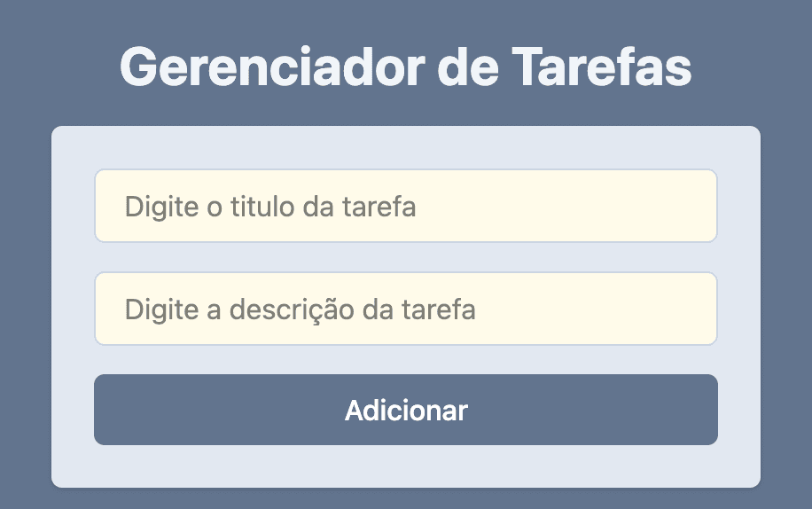Place cursor in the second yellow input

coord(405,309)
